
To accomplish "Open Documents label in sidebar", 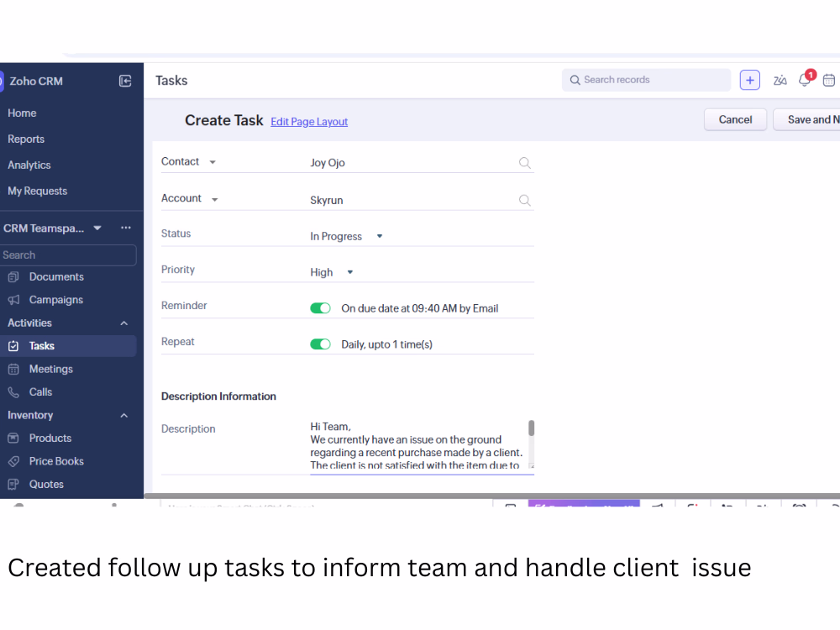I will tap(56, 277).
